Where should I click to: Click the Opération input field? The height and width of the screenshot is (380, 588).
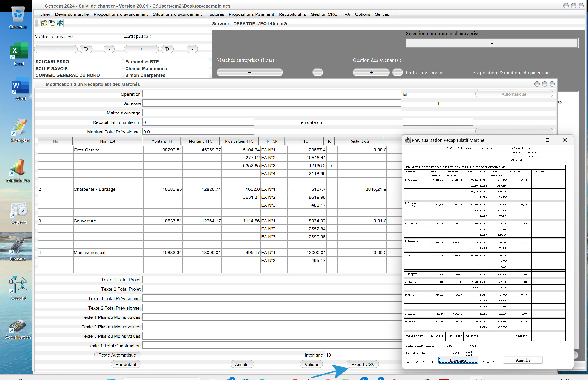coord(272,94)
